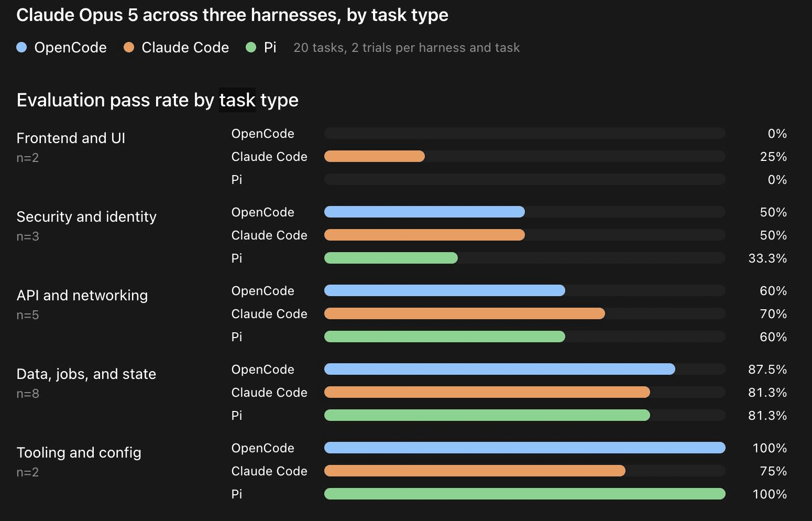This screenshot has width=812, height=521.
Task: Click the Pi bar in Security and identity
Action: pos(391,258)
